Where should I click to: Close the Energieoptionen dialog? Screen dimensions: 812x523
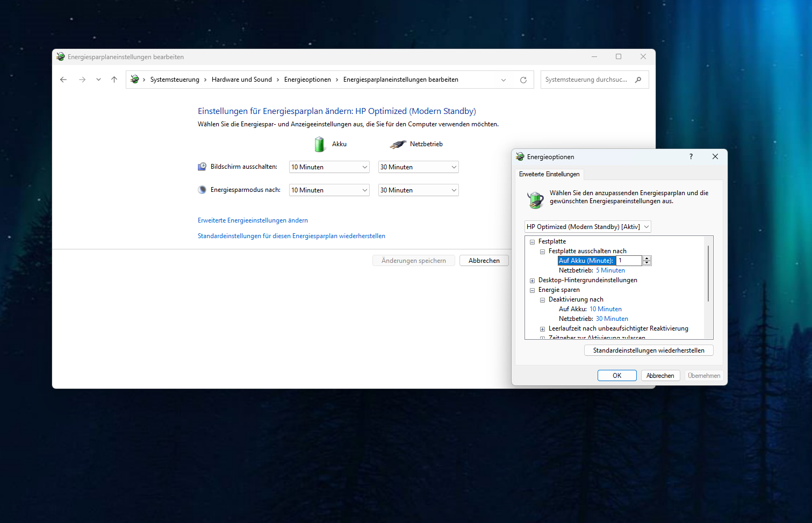tap(715, 156)
